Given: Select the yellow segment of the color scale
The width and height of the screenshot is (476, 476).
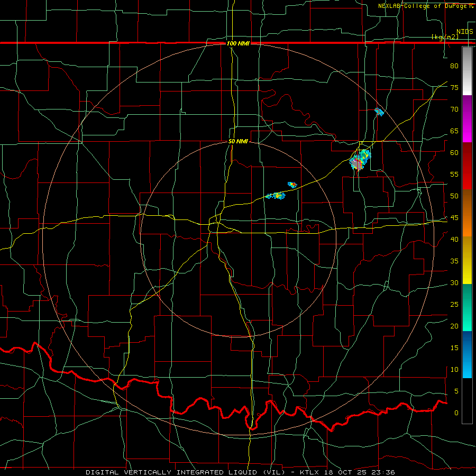Looking at the screenshot, I should (467, 260).
